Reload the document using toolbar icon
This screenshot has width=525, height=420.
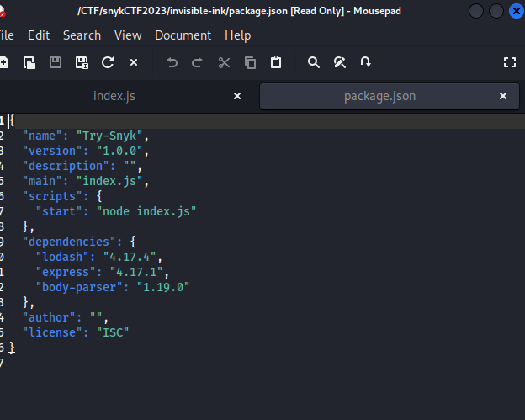pos(108,62)
